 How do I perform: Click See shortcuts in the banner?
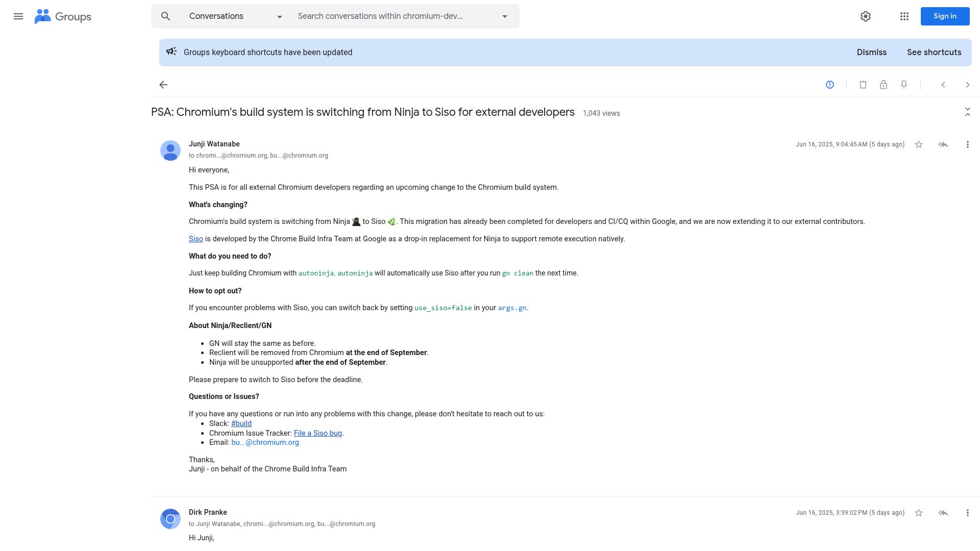[x=934, y=53]
